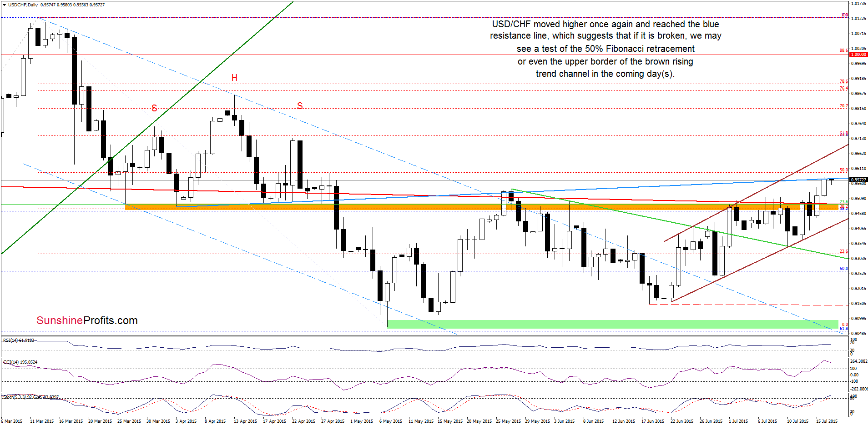The height and width of the screenshot is (425, 868).
Task: Click the 20 May 2015 date label
Action: 479,421
